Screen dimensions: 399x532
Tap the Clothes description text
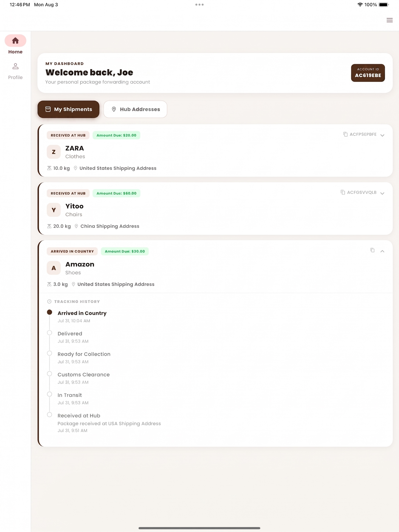pos(75,156)
